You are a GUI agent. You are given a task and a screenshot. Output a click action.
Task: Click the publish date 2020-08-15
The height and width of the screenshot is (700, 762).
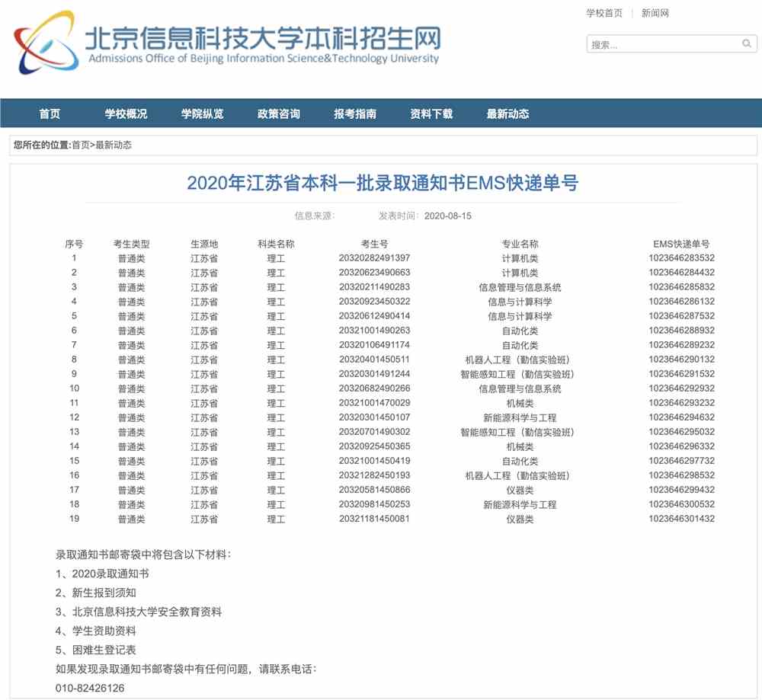click(x=447, y=216)
